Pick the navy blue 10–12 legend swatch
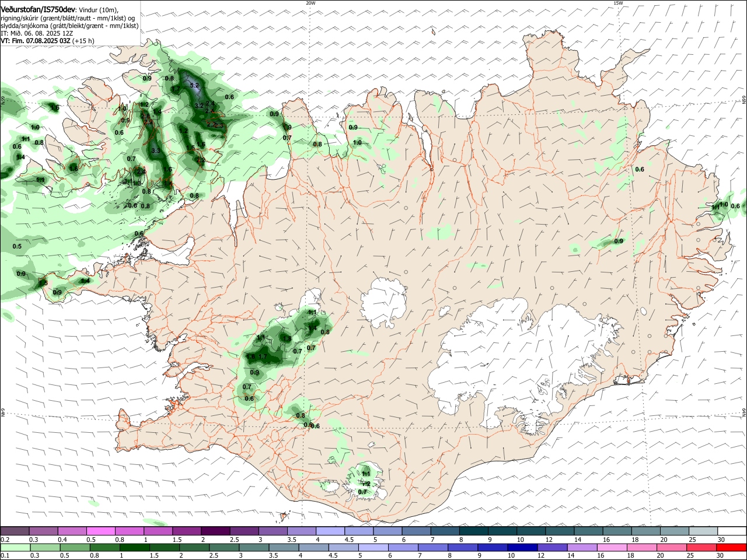This screenshot has width=747, height=560. (522, 547)
